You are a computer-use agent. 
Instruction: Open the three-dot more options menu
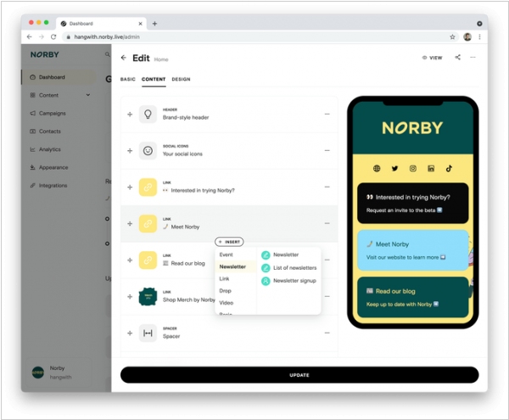[x=473, y=58]
